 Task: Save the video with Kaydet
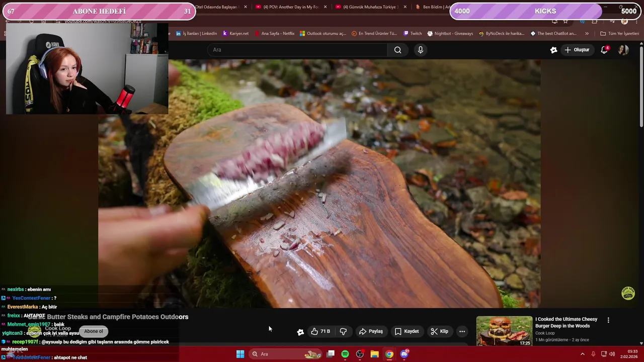(407, 331)
